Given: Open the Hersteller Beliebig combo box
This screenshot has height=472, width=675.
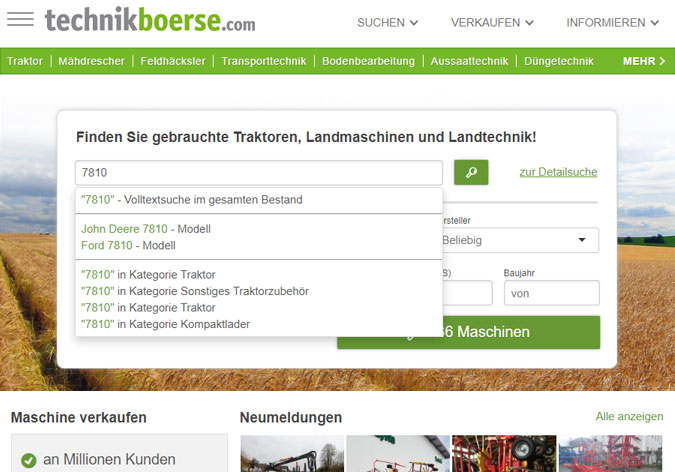Looking at the screenshot, I should click(519, 240).
